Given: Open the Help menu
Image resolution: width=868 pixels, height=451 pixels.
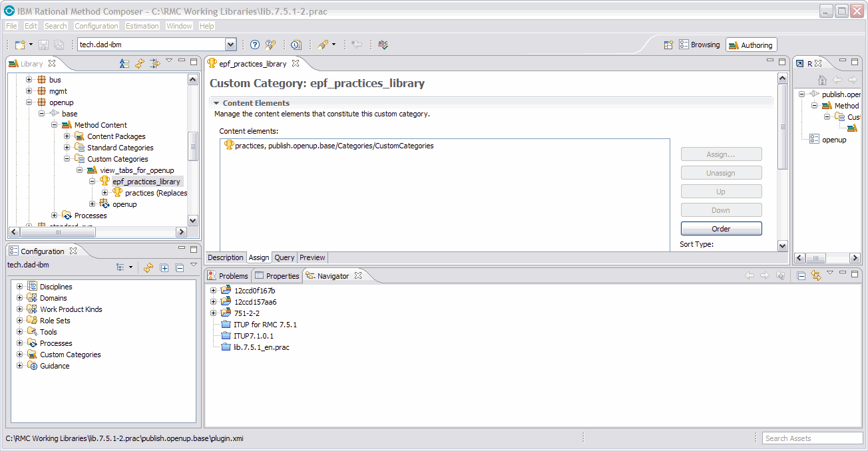Looking at the screenshot, I should click(207, 26).
